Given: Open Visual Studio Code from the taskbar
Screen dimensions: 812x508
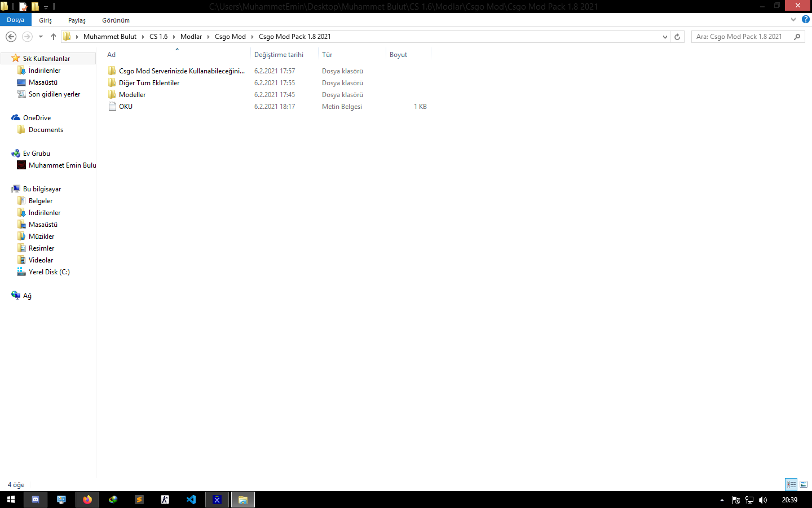Looking at the screenshot, I should [191, 500].
